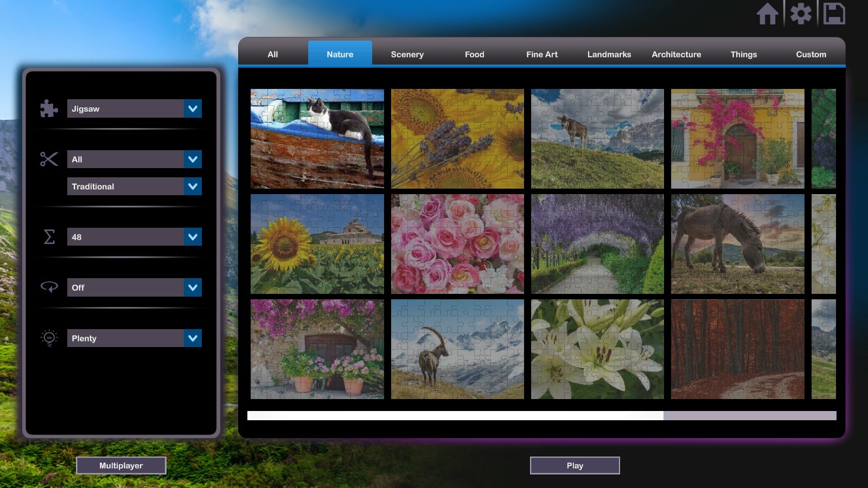868x488 pixels.
Task: Click the Multiplayer button
Action: click(121, 465)
